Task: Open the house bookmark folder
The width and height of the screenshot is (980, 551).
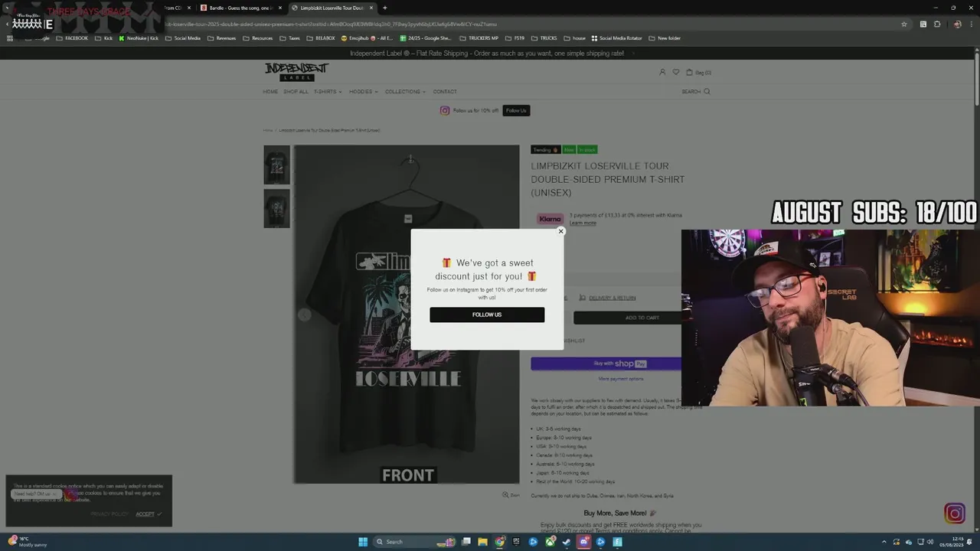Action: (x=574, y=38)
